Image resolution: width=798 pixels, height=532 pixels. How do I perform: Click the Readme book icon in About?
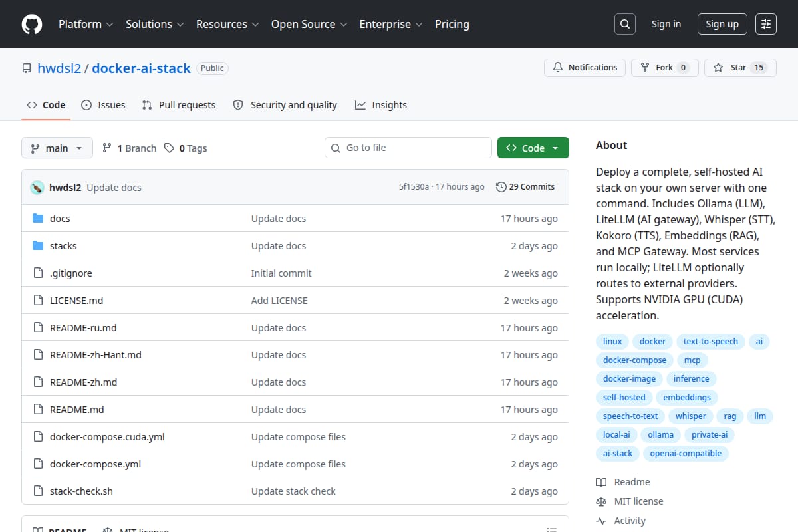[601, 482]
